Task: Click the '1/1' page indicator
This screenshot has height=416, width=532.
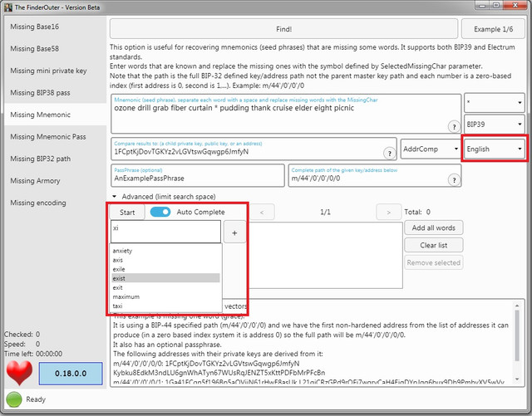Action: tap(325, 213)
